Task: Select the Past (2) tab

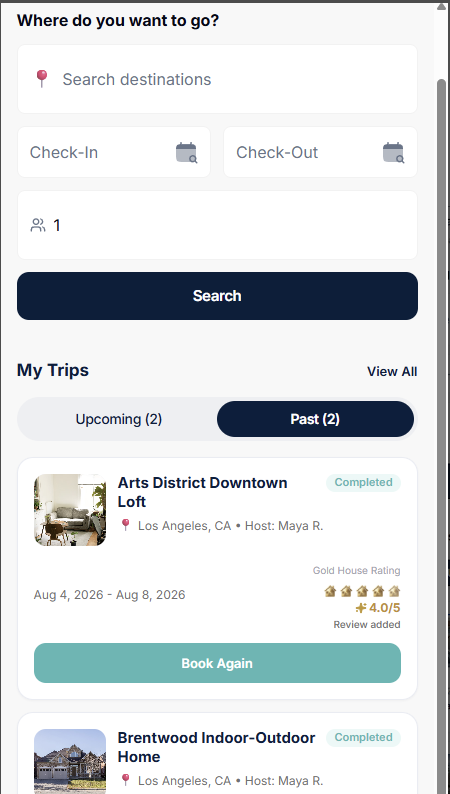Action: [x=315, y=419]
